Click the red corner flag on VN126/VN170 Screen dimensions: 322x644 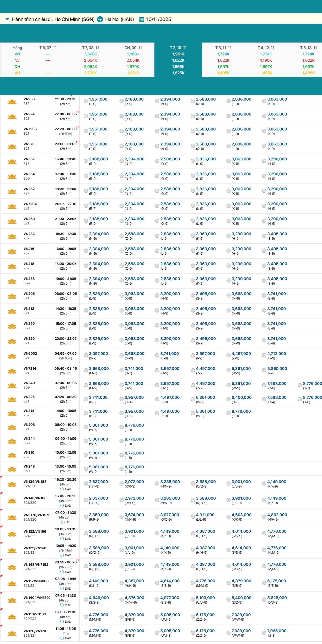point(1,626)
